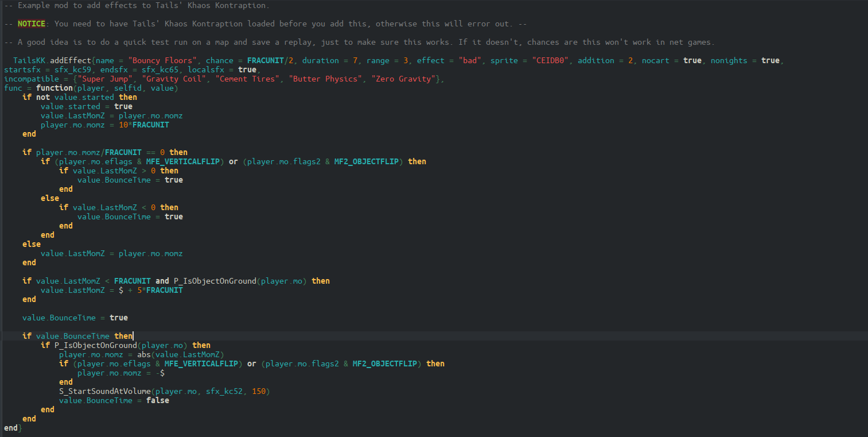Click the sfx_kc65 end sound value
868x437 pixels.
click(x=159, y=69)
